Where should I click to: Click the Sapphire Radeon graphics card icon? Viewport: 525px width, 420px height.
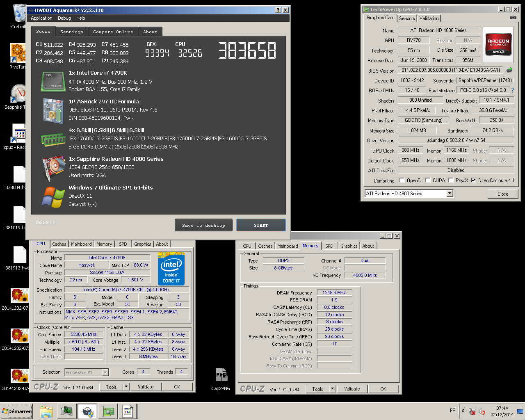click(53, 168)
